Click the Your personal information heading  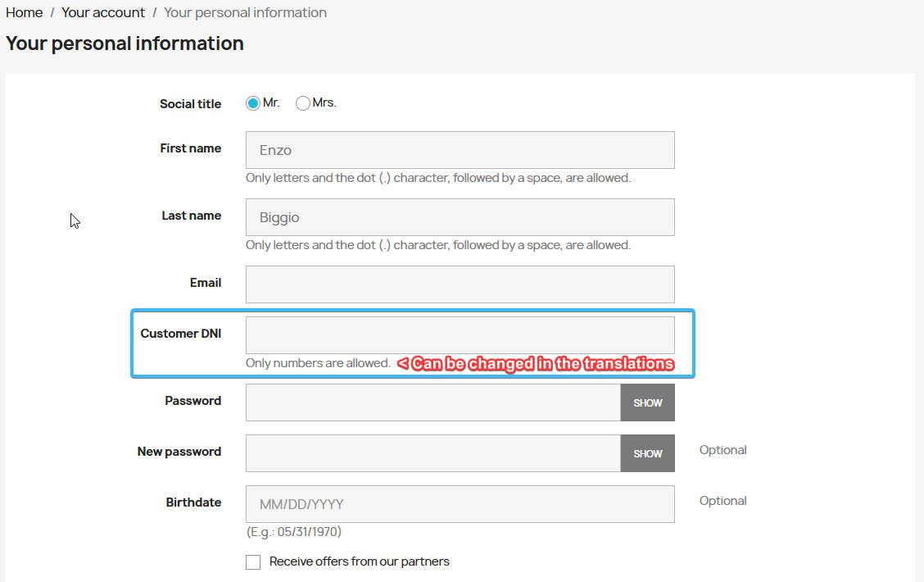click(x=125, y=43)
